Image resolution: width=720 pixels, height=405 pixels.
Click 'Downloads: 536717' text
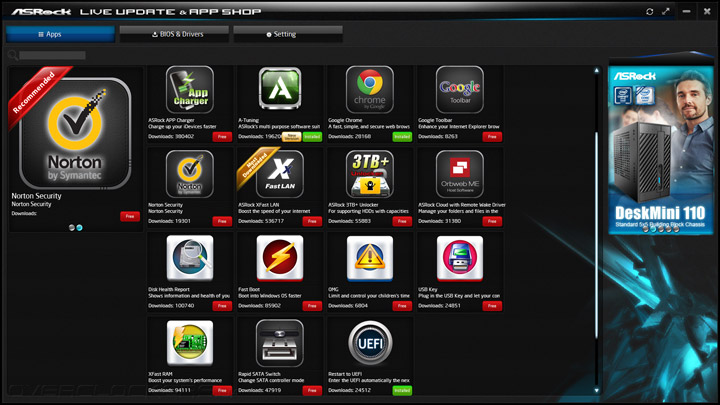(x=261, y=221)
